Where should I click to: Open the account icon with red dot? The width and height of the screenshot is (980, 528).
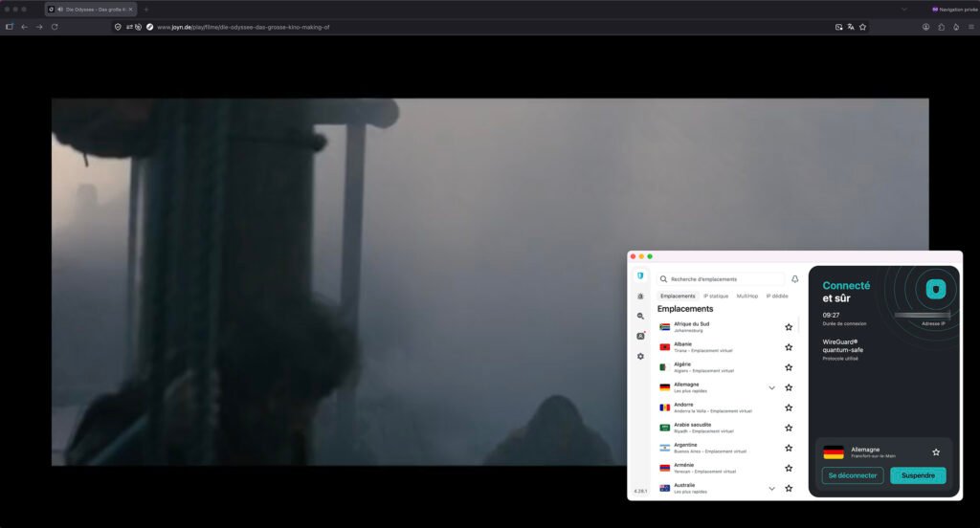[640, 336]
